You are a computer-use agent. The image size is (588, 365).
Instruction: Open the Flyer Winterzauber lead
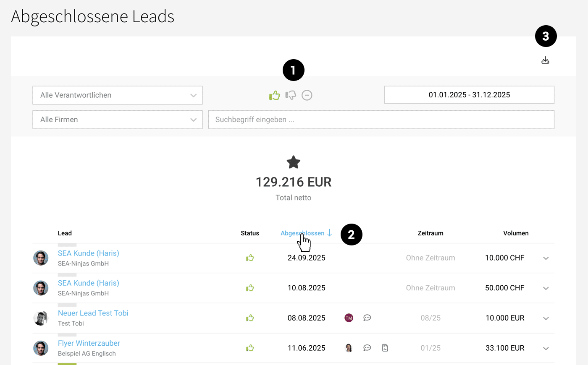(x=89, y=343)
